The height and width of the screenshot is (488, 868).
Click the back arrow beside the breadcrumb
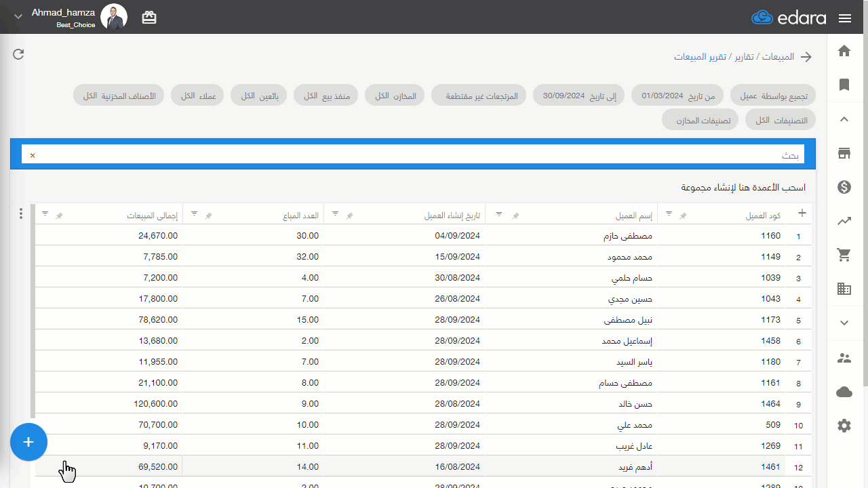tap(806, 57)
